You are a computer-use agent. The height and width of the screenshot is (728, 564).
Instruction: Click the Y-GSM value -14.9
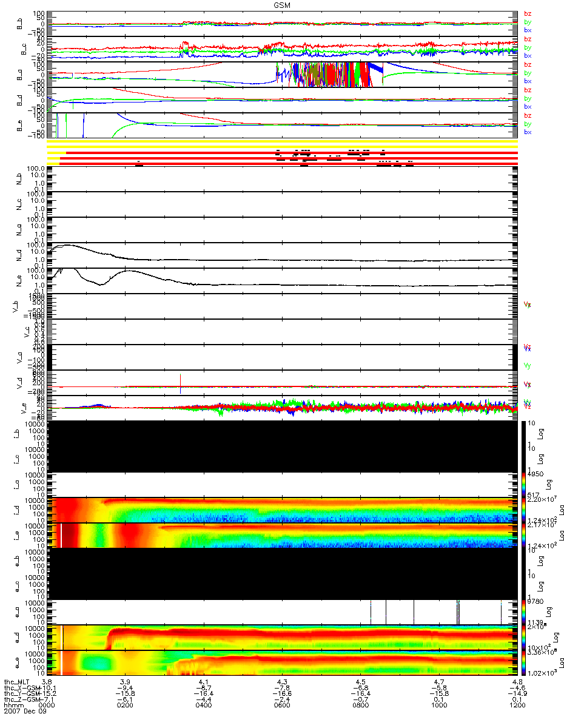pos(517,694)
